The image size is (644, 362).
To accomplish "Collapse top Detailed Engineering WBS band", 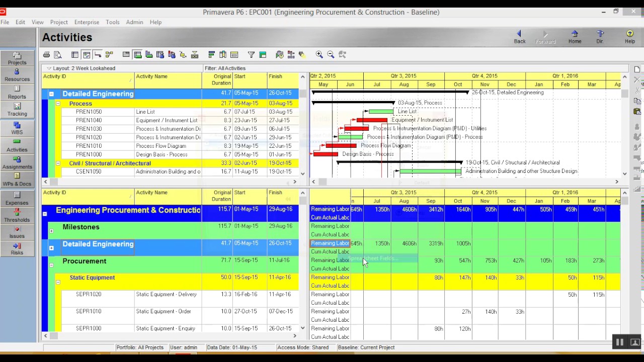I will tap(51, 94).
